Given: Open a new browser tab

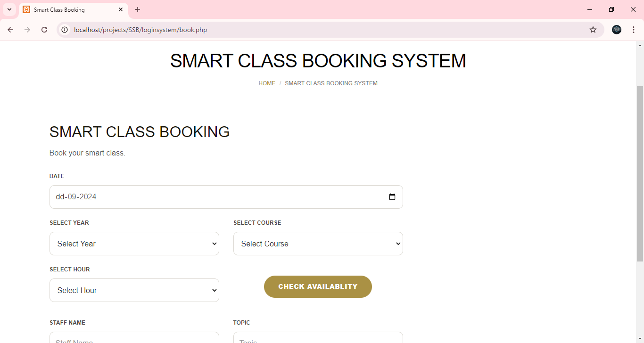Looking at the screenshot, I should pos(138,9).
